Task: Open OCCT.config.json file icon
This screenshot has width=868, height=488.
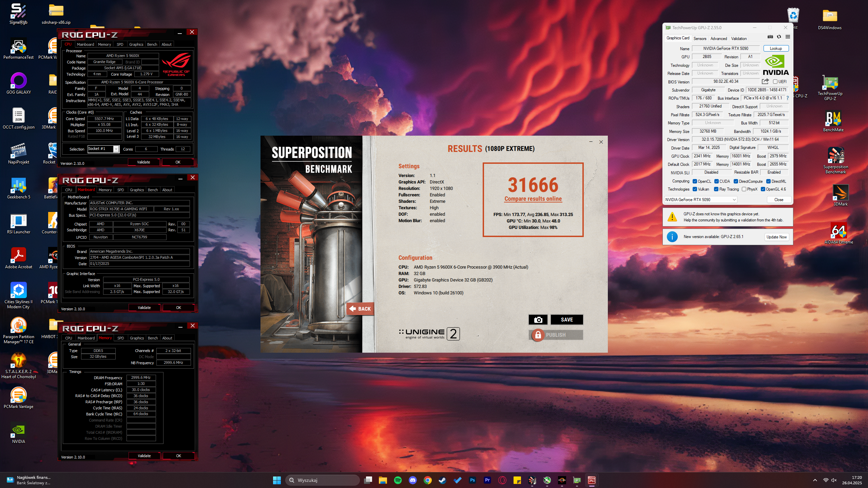Action: point(19,119)
